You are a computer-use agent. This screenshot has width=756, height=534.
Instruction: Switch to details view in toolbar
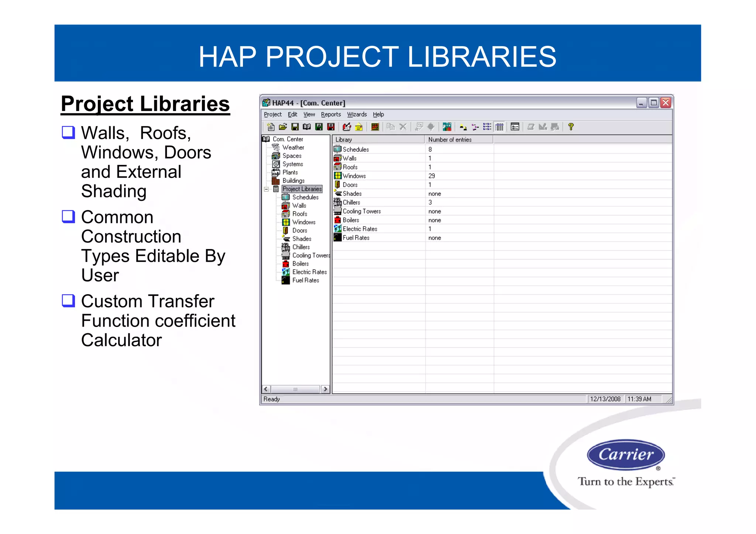click(x=499, y=127)
